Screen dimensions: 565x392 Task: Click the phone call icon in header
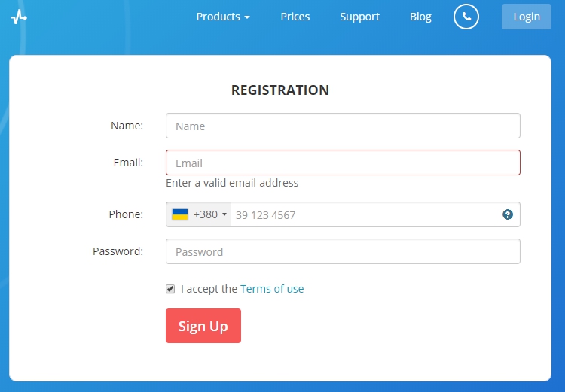(x=466, y=17)
